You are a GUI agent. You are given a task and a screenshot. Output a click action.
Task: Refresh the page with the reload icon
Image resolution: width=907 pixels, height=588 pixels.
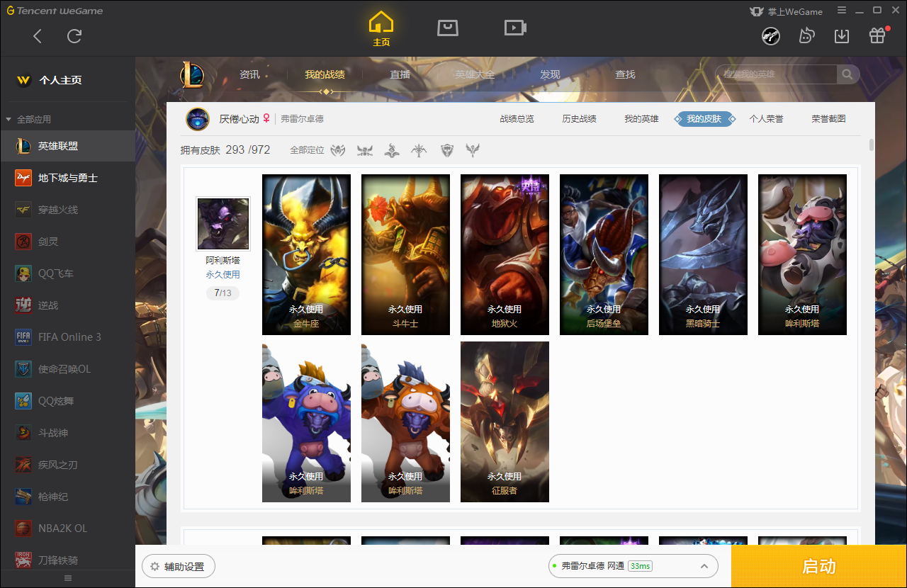74,36
